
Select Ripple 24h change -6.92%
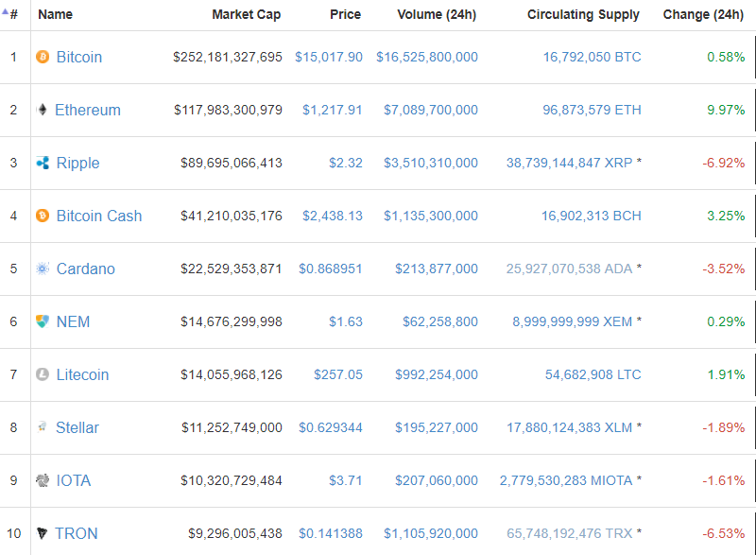[724, 163]
